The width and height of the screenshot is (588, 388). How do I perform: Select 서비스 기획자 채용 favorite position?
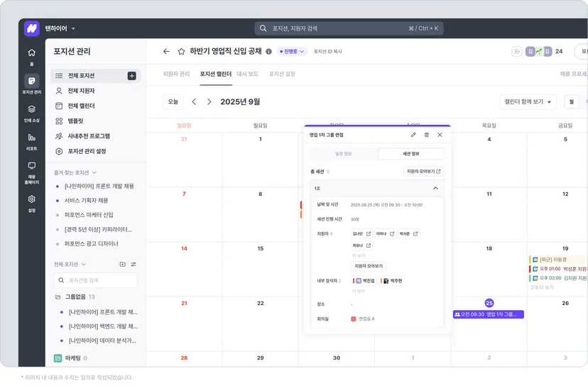pos(86,201)
